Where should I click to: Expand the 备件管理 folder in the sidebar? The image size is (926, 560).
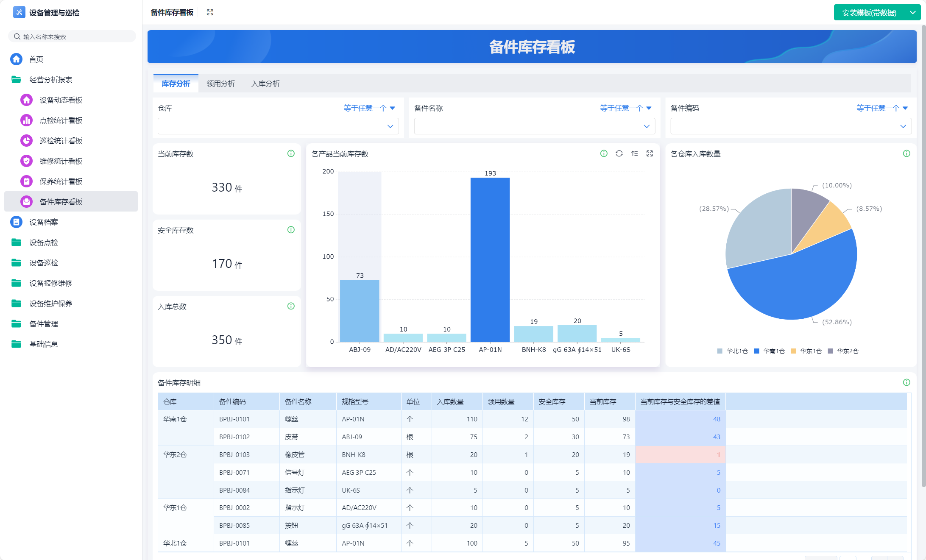click(43, 324)
